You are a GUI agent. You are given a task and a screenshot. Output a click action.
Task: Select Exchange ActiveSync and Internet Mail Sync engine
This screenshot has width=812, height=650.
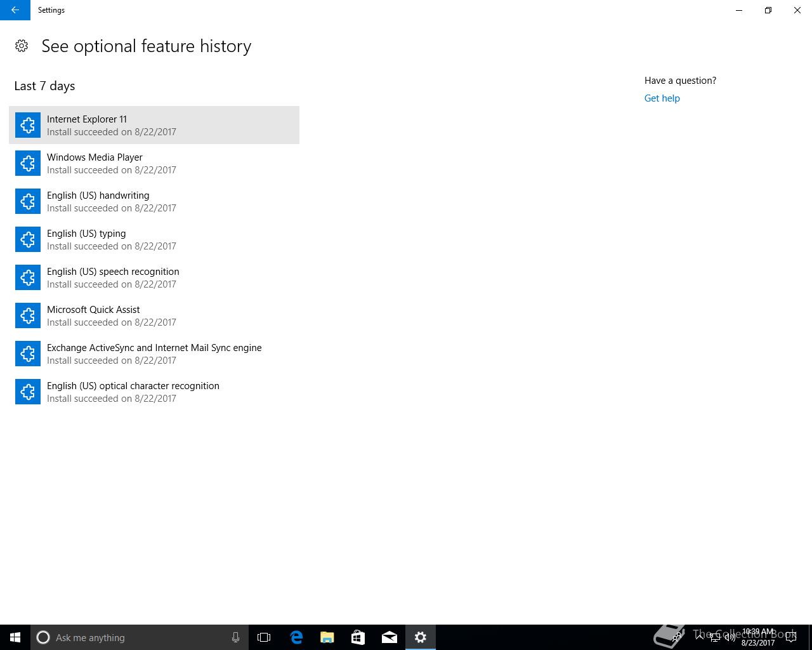pos(154,354)
